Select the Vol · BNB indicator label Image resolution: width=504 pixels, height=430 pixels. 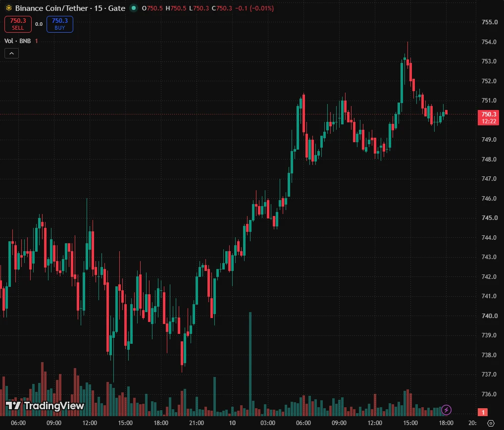[x=17, y=41]
